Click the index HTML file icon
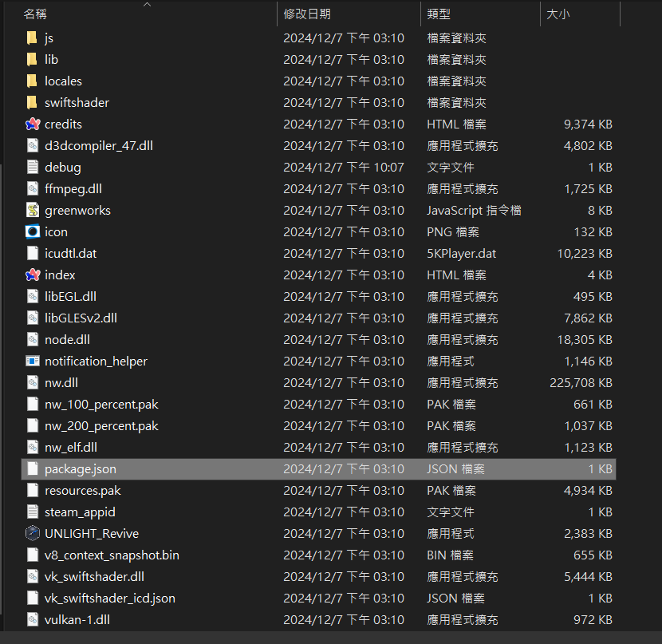662x644 pixels. (33, 275)
